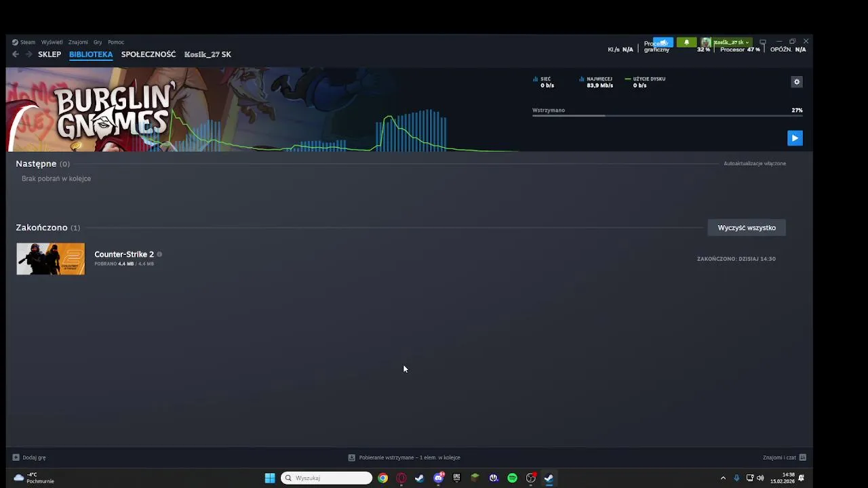868x488 pixels.
Task: Expand the Kosik_27 sk account dropdown
Action: 731,42
